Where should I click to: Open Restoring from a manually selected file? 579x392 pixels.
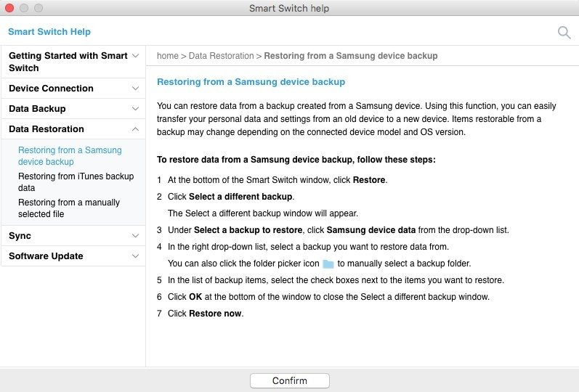click(x=69, y=208)
